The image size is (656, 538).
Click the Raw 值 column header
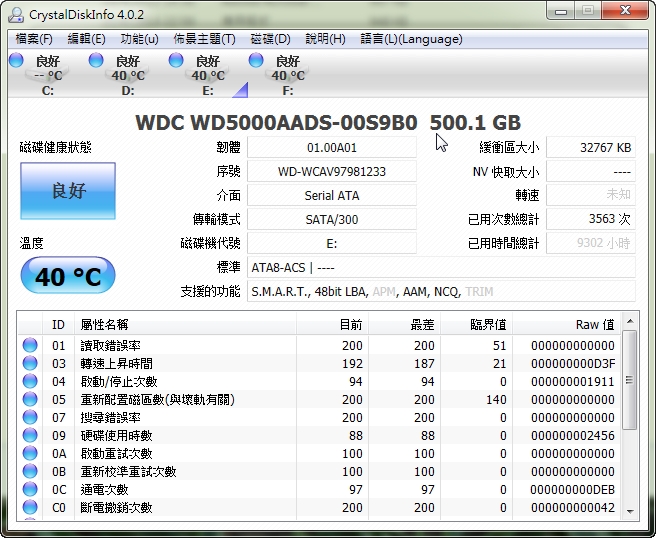click(566, 324)
